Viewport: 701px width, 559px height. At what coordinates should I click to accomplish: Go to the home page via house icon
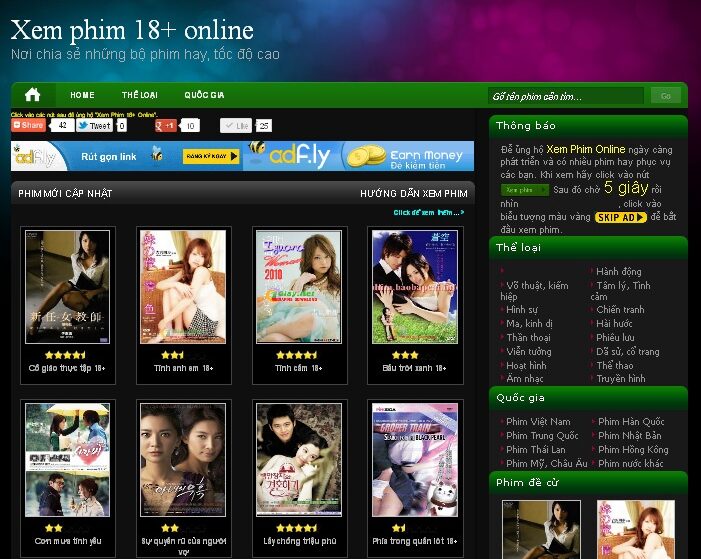tap(33, 95)
